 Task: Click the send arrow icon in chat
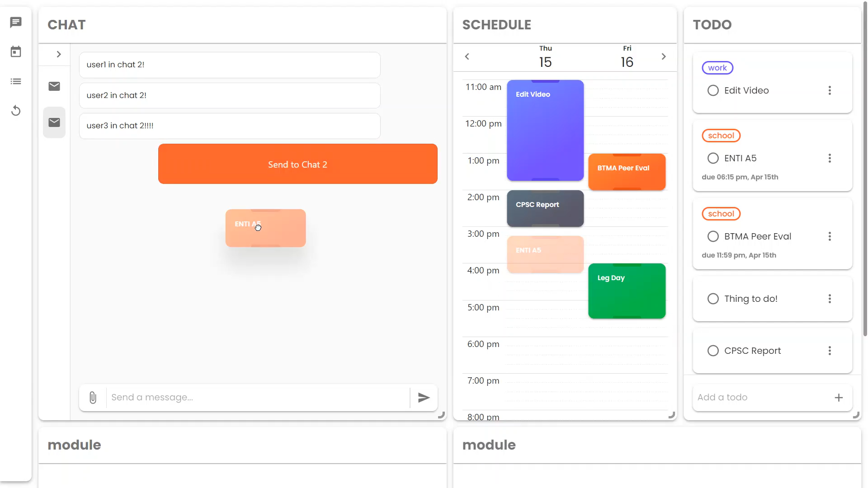tap(424, 398)
